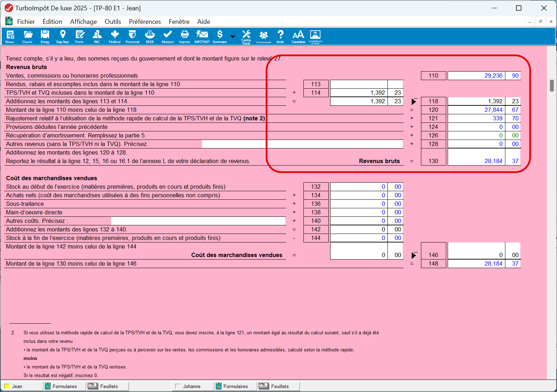This screenshot has height=392, width=557.
Task: Open the Outils menu
Action: click(x=113, y=22)
